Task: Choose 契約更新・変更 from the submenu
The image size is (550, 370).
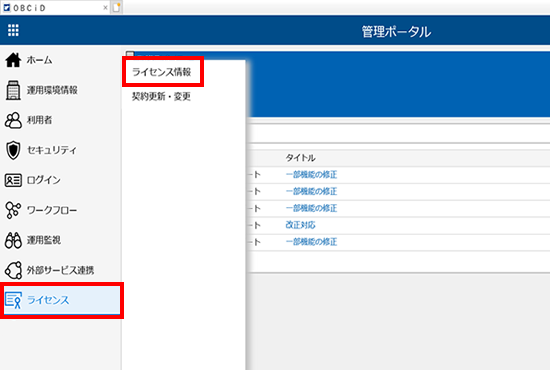Action: pos(161,96)
